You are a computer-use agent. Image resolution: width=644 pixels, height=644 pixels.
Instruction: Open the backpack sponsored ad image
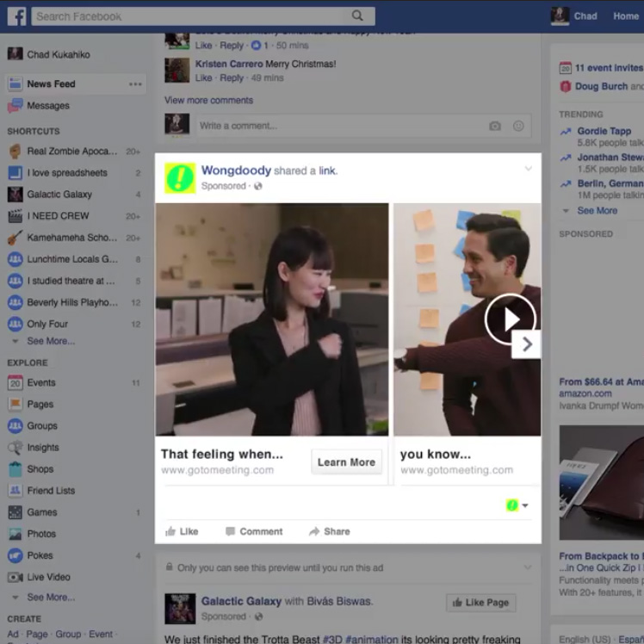[x=601, y=483]
